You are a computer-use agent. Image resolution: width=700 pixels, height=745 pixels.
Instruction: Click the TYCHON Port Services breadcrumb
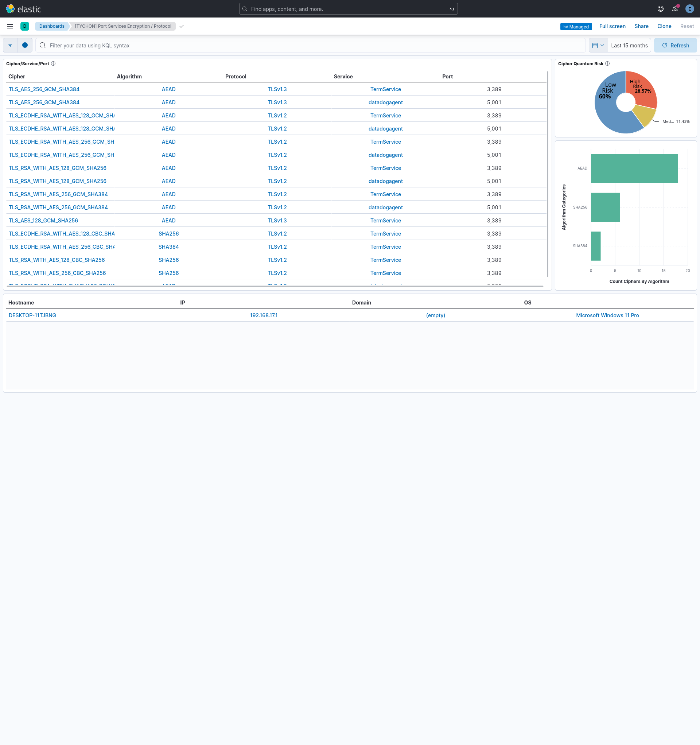pos(123,26)
